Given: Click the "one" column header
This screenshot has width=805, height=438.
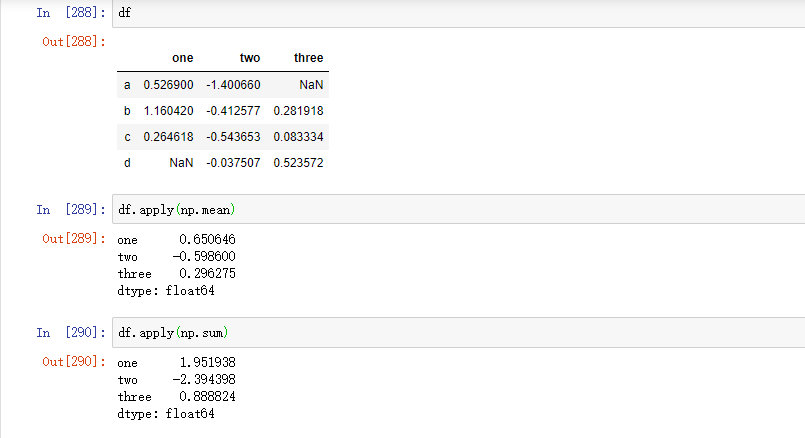Looking at the screenshot, I should tap(183, 59).
